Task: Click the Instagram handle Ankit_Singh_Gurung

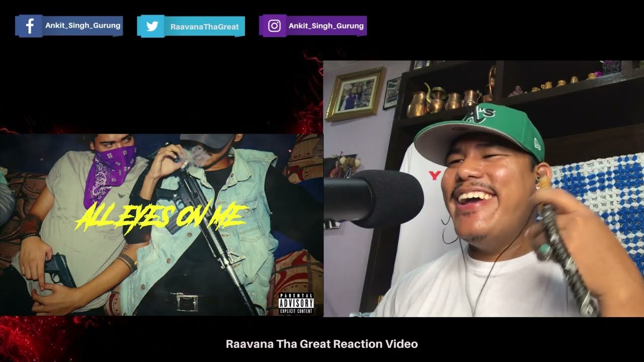Action: coord(326,26)
